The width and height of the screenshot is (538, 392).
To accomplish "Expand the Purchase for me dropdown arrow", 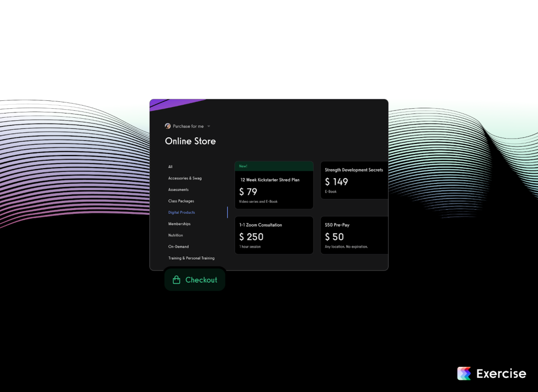I will tap(209, 127).
